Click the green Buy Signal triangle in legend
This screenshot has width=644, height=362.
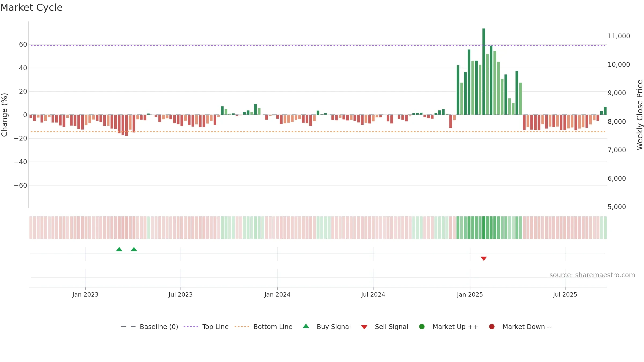click(x=306, y=326)
